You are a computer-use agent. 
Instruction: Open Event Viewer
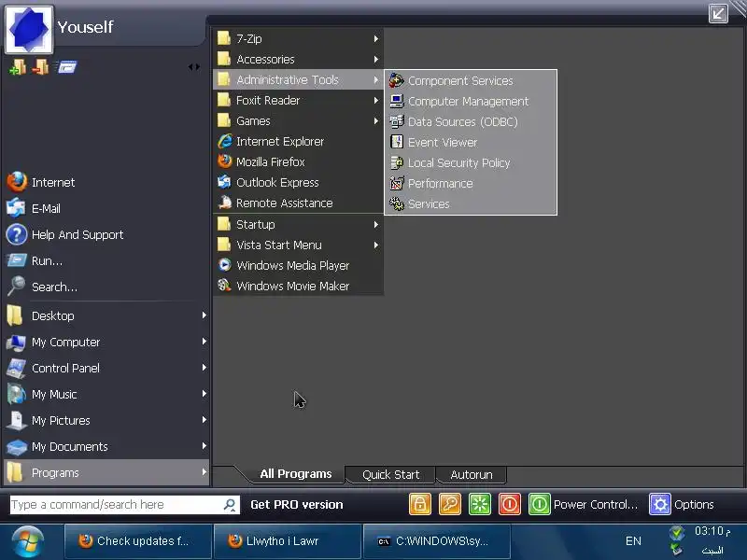[471, 143]
